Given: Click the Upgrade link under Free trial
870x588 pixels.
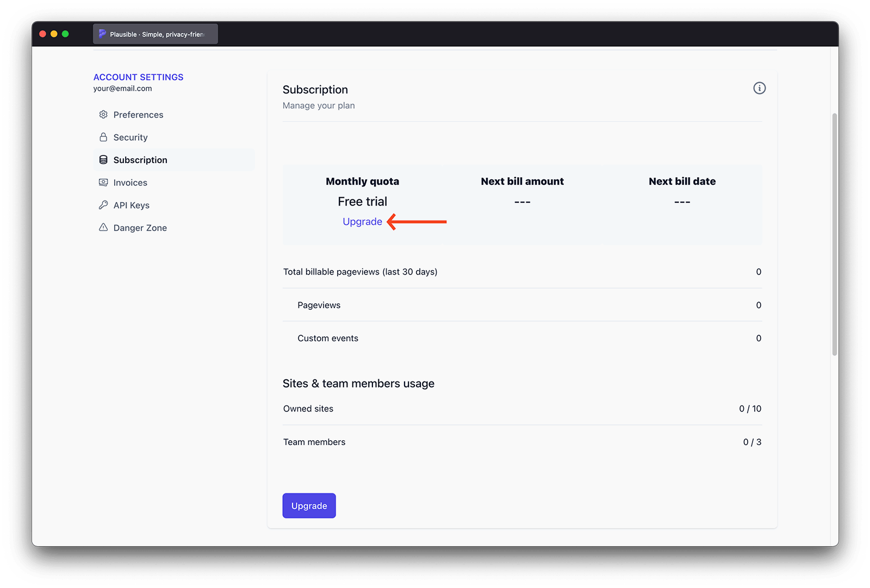Looking at the screenshot, I should click(362, 221).
